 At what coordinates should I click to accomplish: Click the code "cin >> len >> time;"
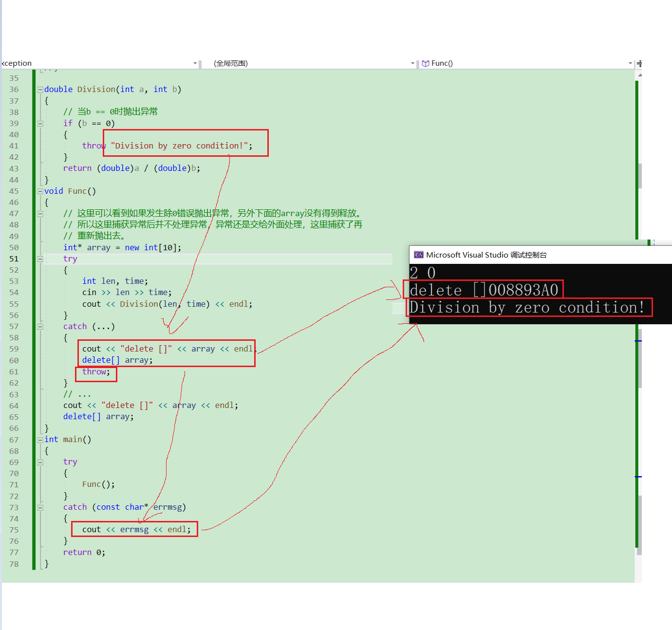pyautogui.click(x=127, y=293)
